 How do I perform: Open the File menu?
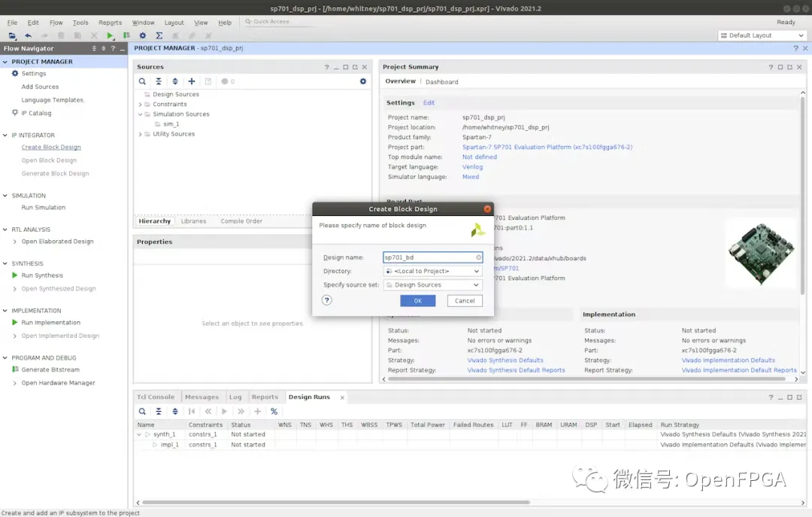click(12, 23)
